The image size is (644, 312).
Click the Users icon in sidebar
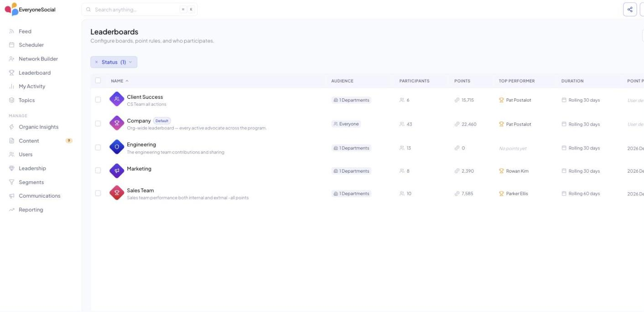[12, 154]
